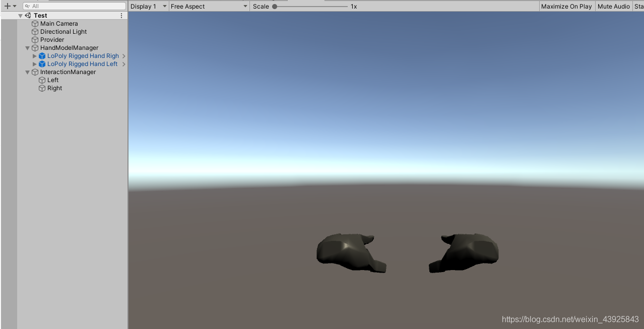Collapse the Test scene tree
Image resolution: width=644 pixels, height=329 pixels.
pos(20,16)
